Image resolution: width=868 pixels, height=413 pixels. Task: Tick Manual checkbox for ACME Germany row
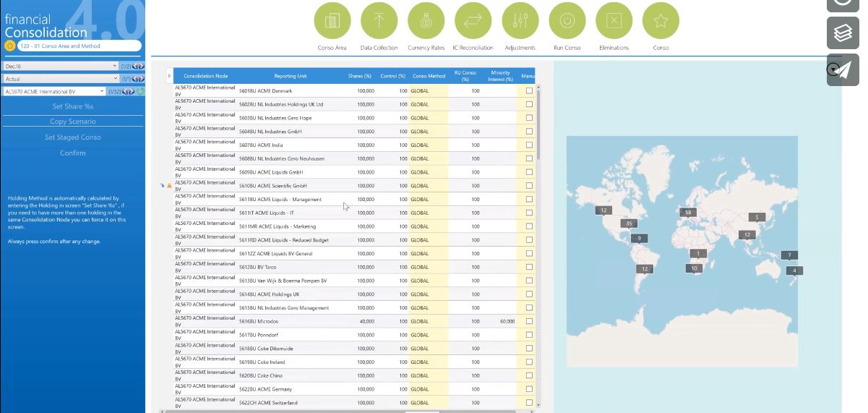(x=529, y=389)
